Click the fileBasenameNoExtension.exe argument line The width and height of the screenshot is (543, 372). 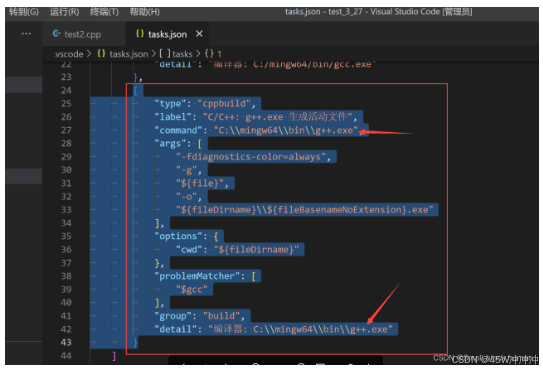point(304,210)
